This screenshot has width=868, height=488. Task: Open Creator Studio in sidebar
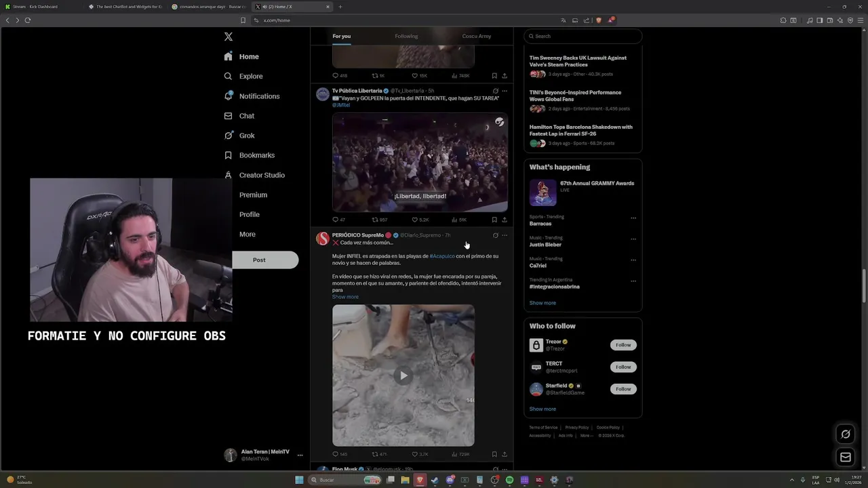pos(254,175)
